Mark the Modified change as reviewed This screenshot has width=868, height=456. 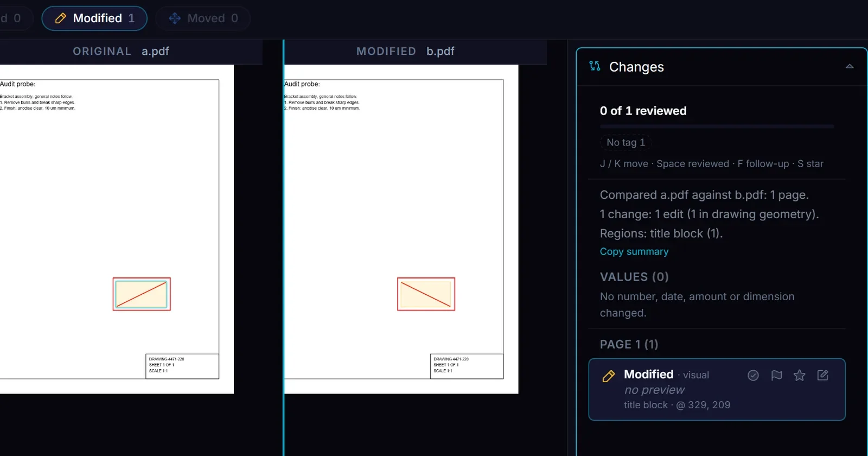753,375
